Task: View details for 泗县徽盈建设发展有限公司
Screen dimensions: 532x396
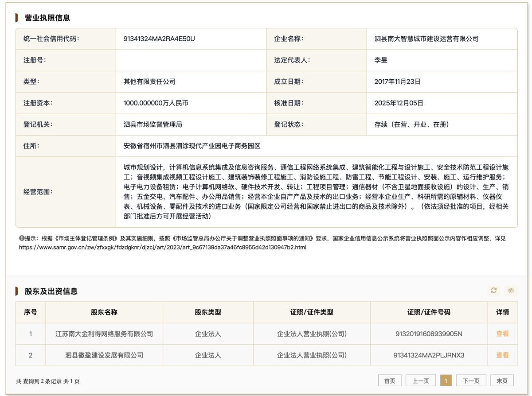Action: 502,355
